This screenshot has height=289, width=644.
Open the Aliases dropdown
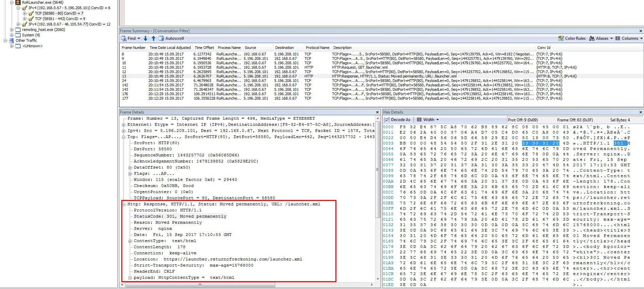tap(601, 38)
